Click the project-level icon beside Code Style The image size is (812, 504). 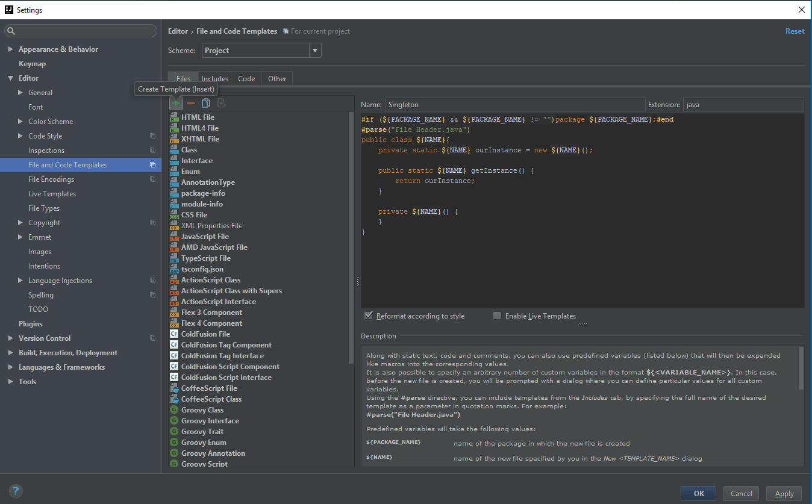coord(152,136)
